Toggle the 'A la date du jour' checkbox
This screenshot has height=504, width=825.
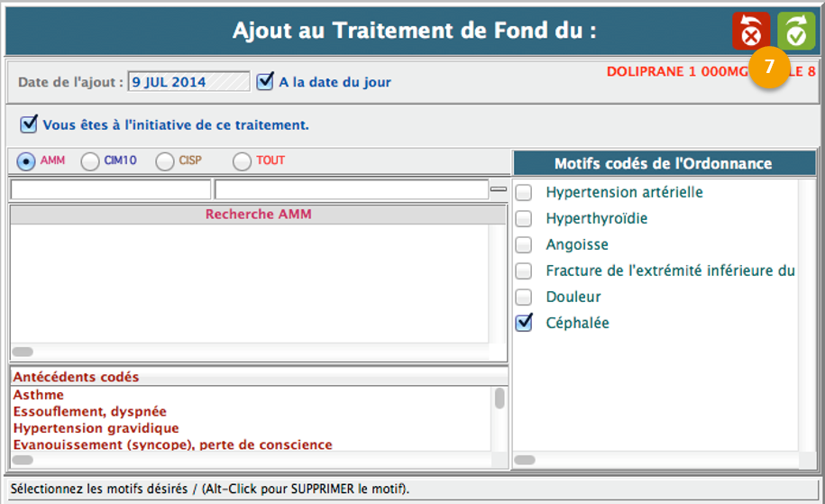point(265,82)
